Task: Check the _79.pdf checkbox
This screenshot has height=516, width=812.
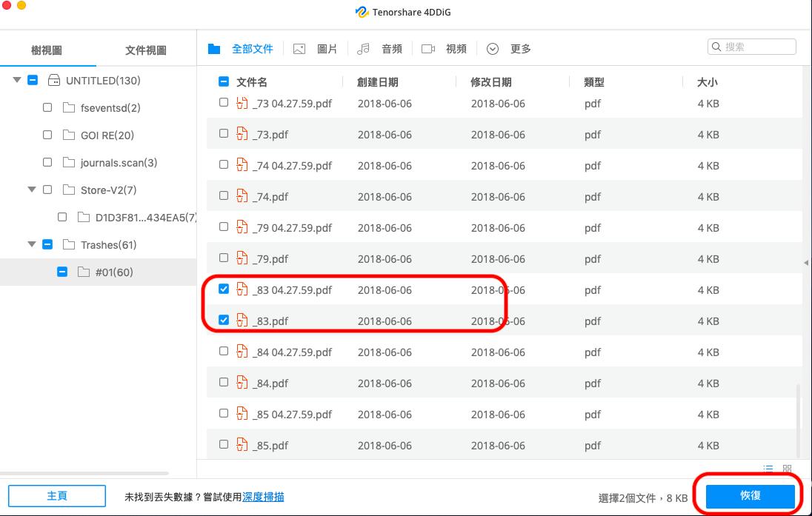Action: [x=224, y=258]
